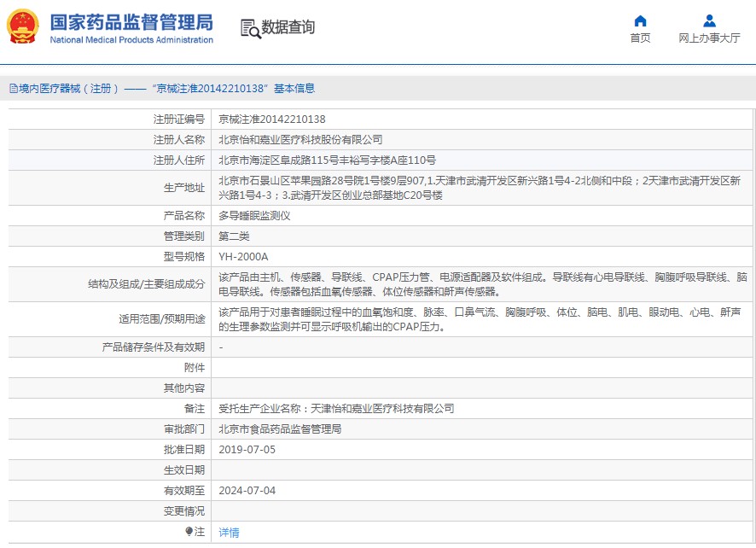
Task: Open 网上办事大厅 user icon
Action: (709, 20)
